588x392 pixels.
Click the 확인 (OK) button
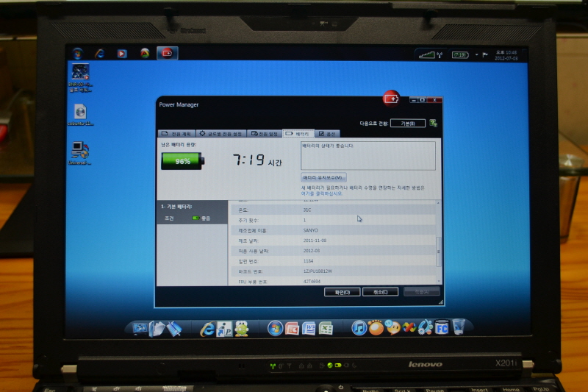pos(342,292)
